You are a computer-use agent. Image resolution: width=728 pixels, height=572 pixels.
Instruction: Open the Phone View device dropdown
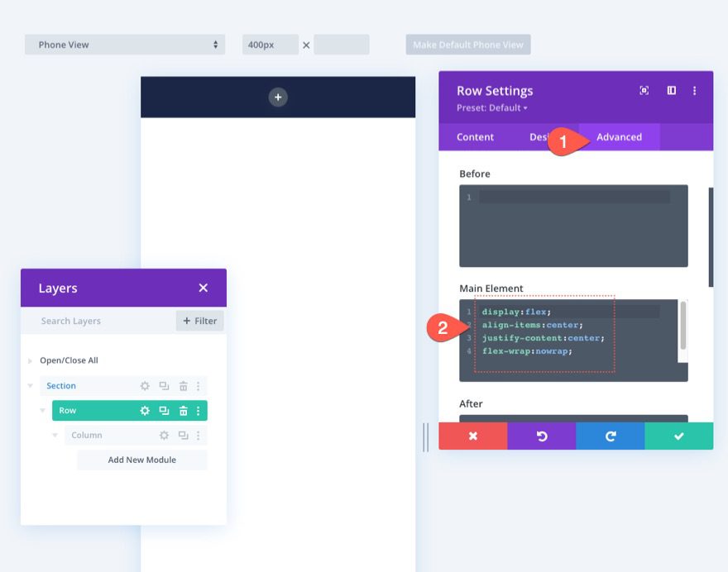(124, 45)
